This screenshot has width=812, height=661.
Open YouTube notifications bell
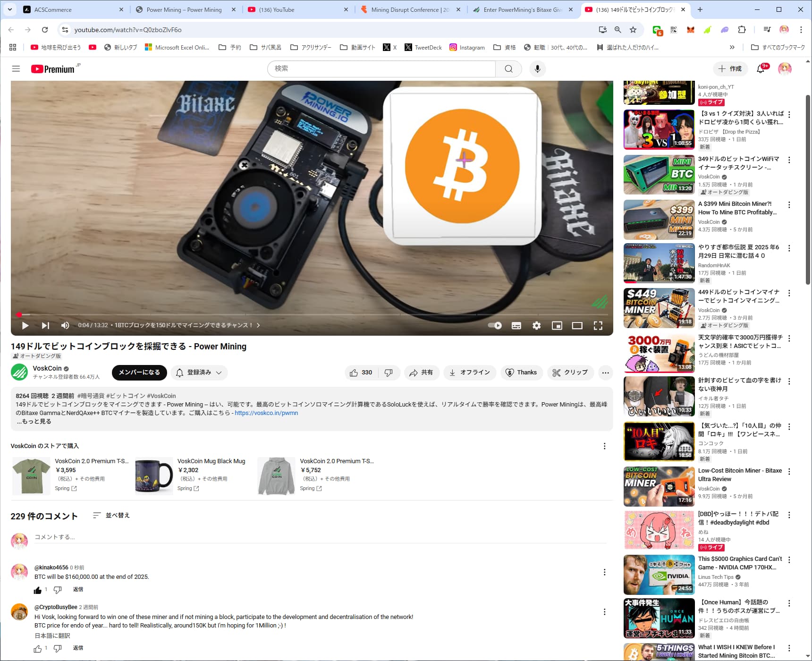761,69
